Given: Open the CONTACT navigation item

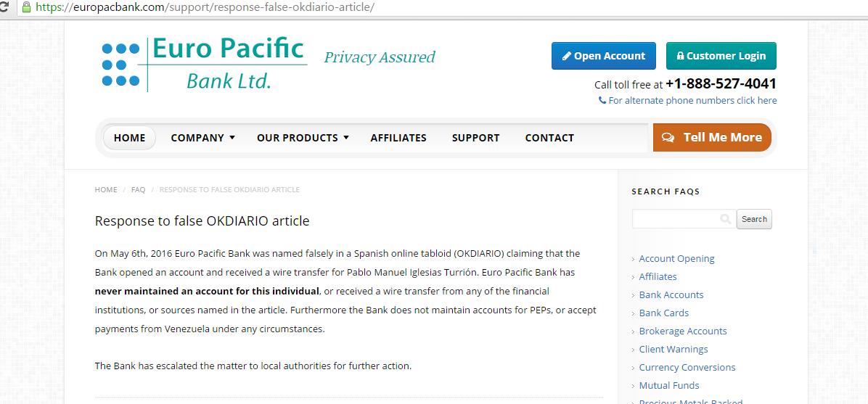Looking at the screenshot, I should tap(549, 138).
